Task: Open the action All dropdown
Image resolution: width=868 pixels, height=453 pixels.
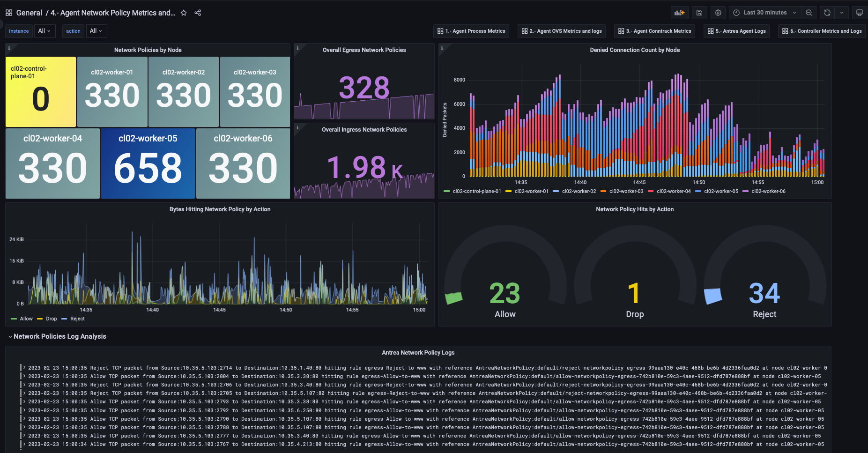Action: (96, 31)
